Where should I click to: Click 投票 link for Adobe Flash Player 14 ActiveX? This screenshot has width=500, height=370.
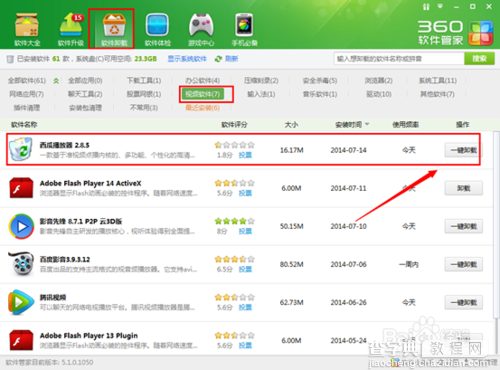(x=245, y=193)
